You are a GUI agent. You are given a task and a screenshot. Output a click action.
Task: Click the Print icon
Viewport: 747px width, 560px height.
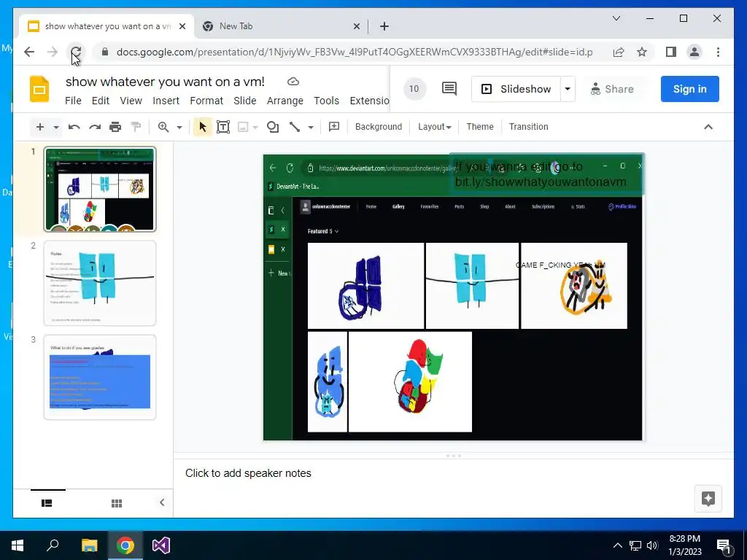pos(115,127)
